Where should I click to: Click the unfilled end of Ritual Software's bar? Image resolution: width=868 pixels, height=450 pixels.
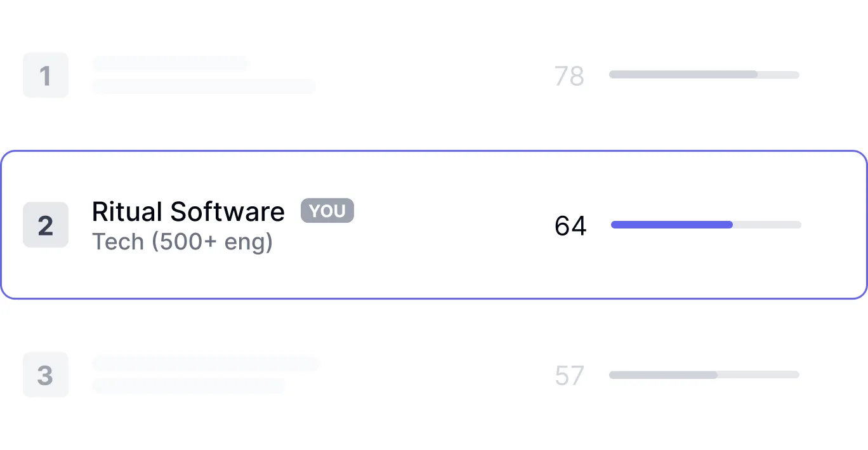click(768, 225)
